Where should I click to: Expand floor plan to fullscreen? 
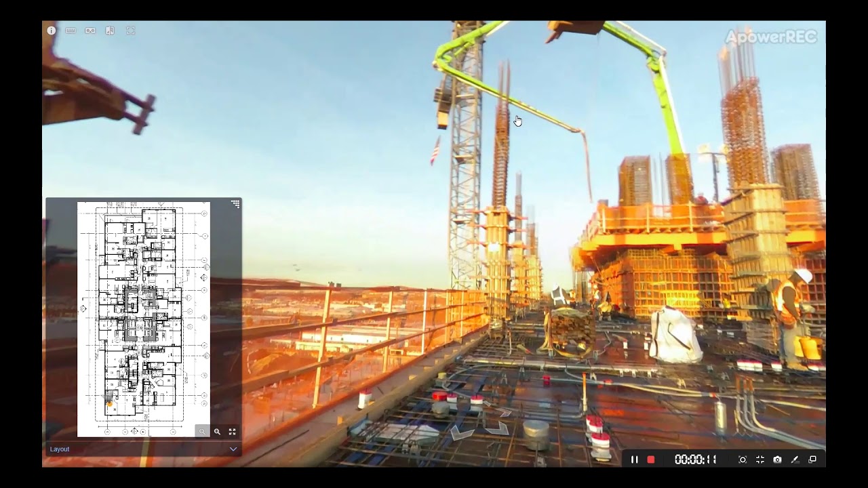click(232, 432)
